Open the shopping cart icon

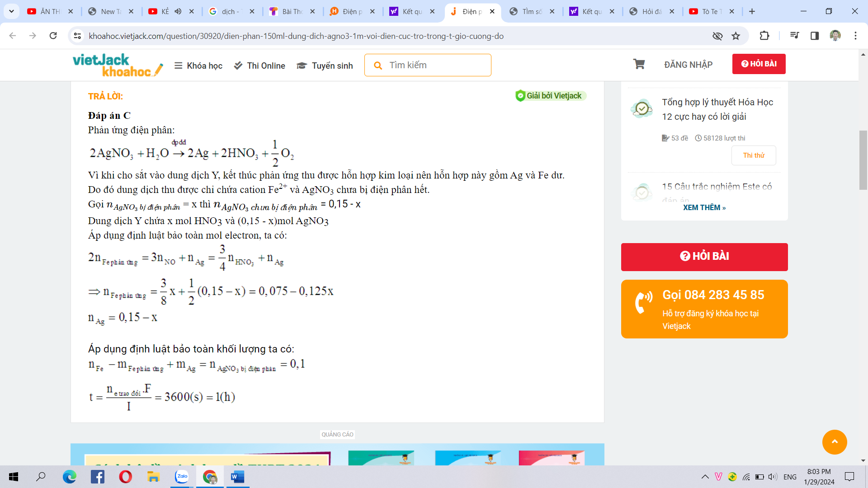click(x=639, y=64)
